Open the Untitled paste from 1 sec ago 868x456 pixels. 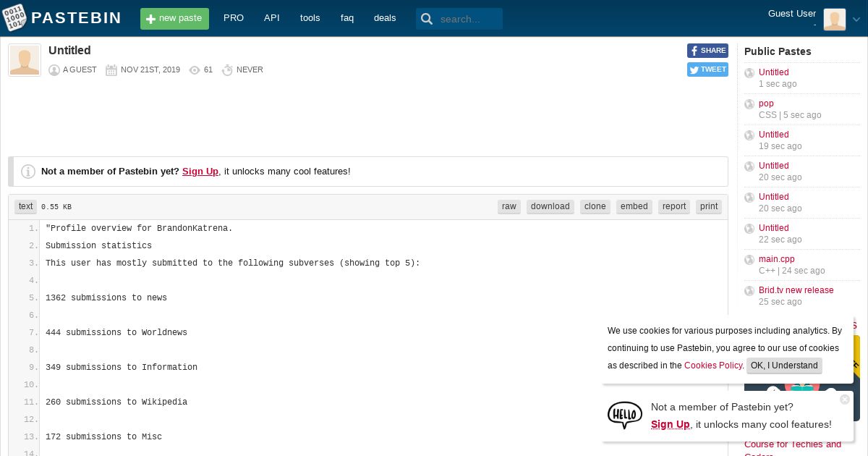coord(774,72)
